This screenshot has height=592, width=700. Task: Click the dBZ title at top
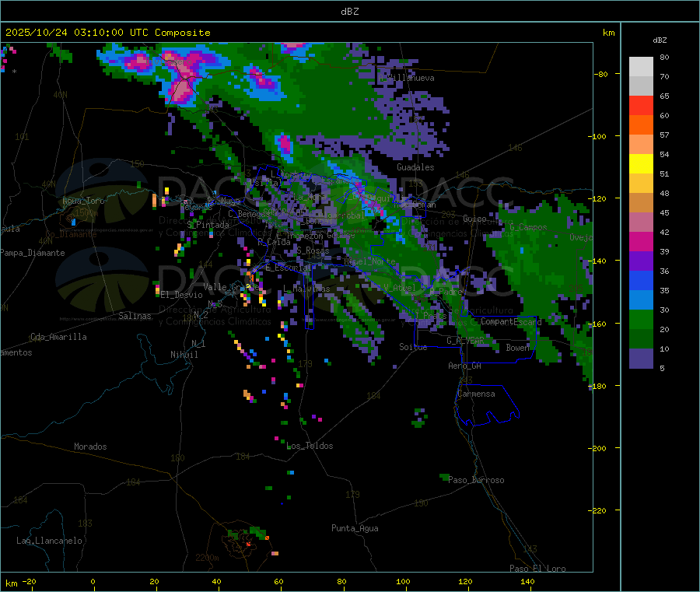click(349, 12)
